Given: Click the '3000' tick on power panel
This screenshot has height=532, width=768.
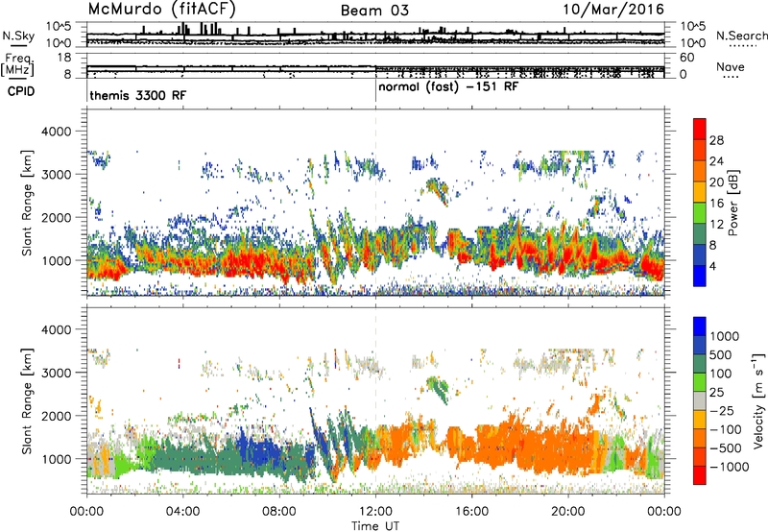Looking at the screenshot, I should (x=56, y=175).
